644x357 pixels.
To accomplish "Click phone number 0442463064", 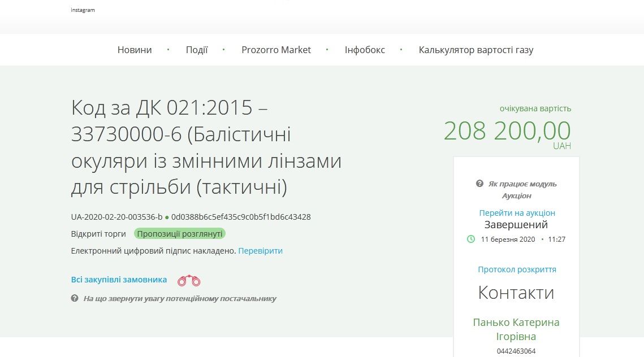I will click(516, 351).
